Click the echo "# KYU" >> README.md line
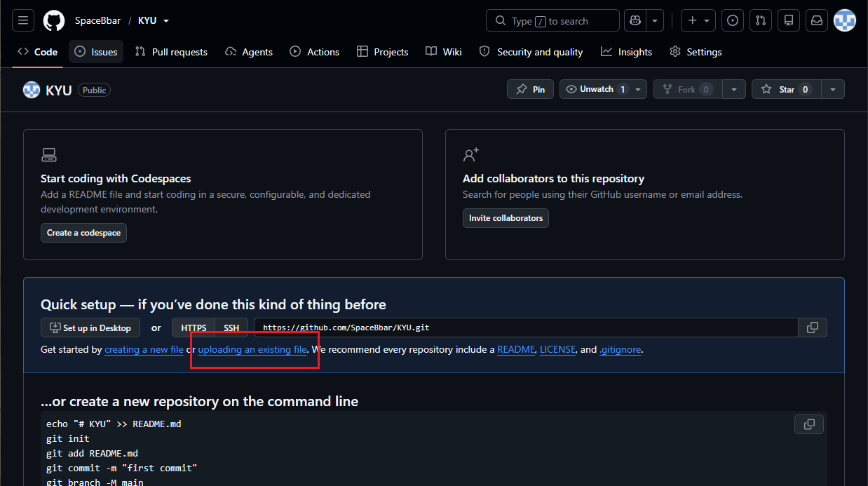This screenshot has height=486, width=868. (114, 424)
